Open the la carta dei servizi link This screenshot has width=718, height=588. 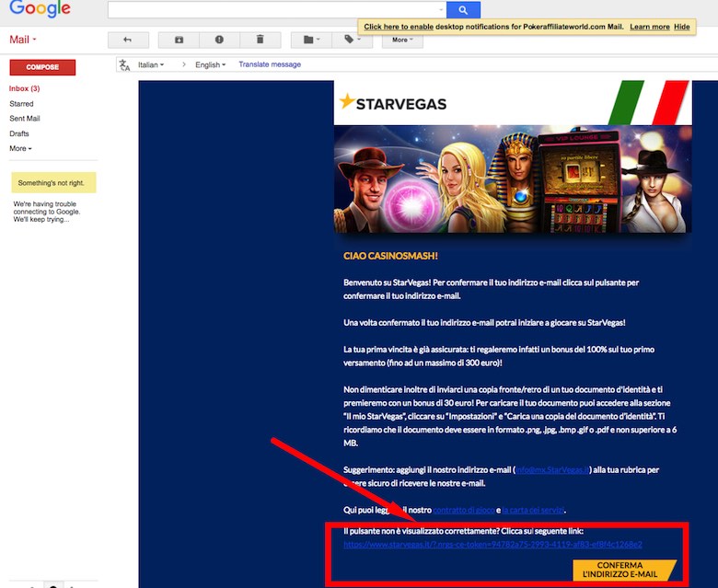(x=533, y=510)
